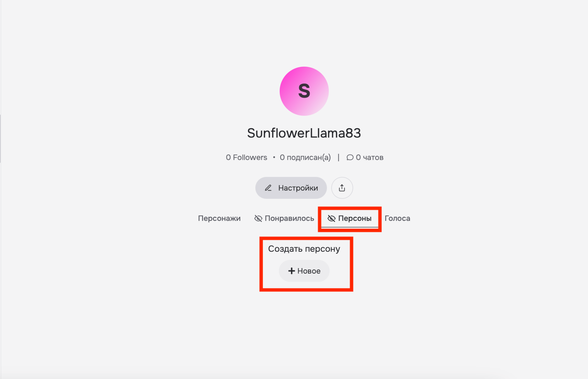Click the 0 чатов counter

tap(365, 157)
